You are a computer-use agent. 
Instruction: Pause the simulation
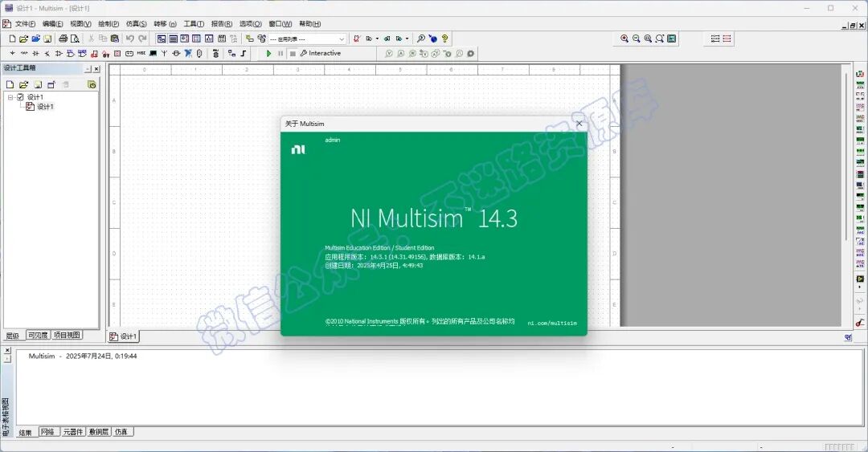pyautogui.click(x=280, y=54)
